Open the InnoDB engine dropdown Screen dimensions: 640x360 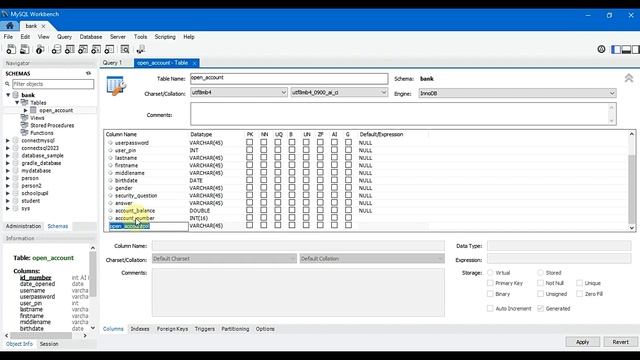pyautogui.click(x=517, y=93)
